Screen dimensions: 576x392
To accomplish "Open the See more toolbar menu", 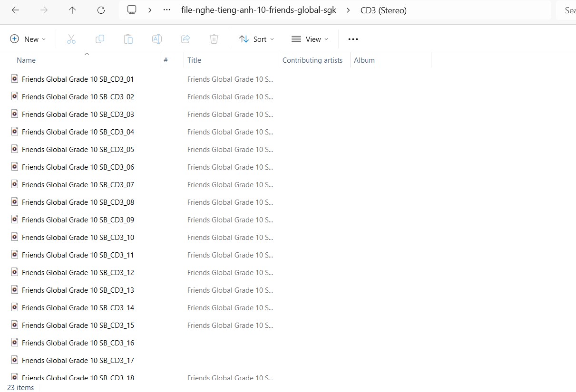I will point(353,39).
